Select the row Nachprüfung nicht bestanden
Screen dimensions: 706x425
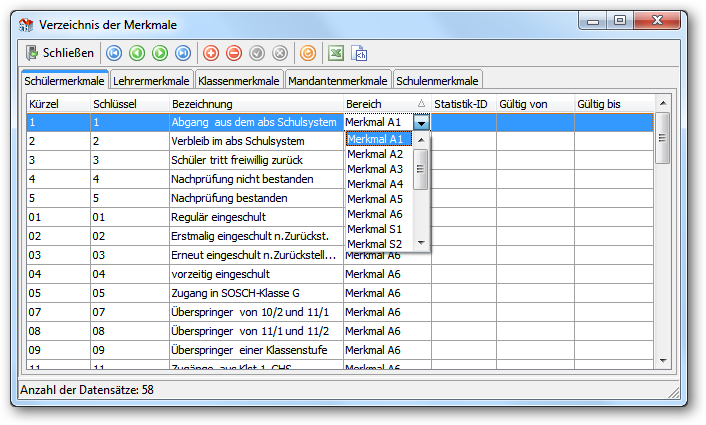click(x=340, y=179)
